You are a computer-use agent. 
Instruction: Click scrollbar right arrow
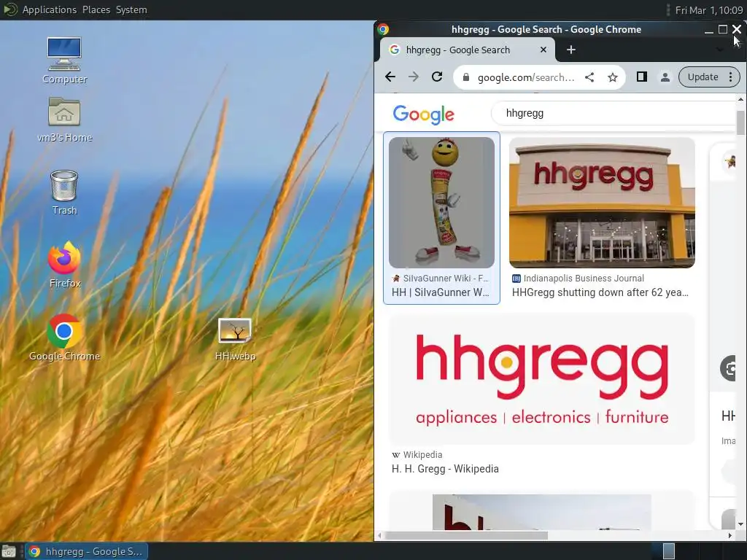[x=729, y=536]
